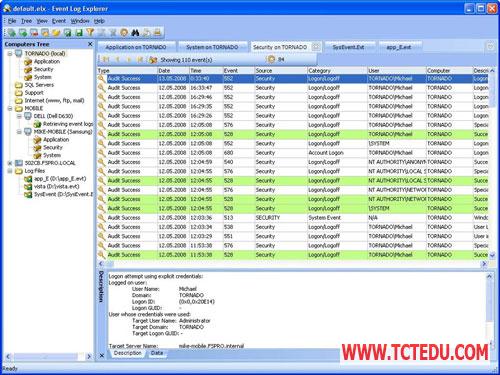
Task: Open the Help menu
Action: click(x=99, y=21)
